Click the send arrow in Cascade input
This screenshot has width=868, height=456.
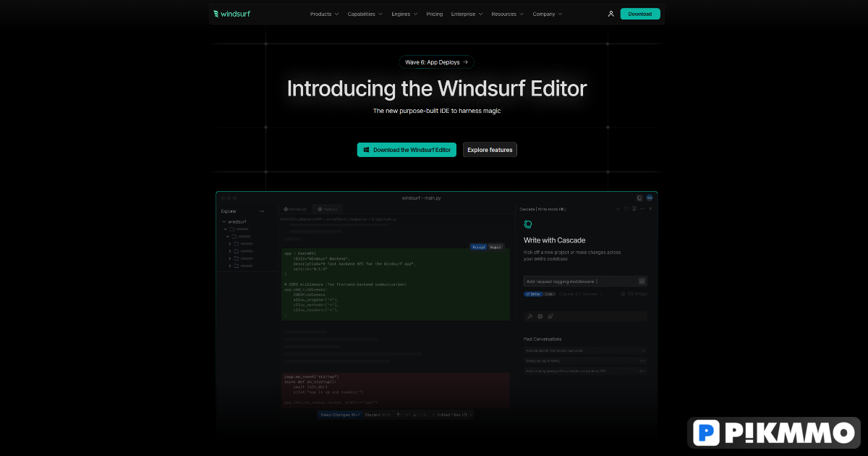coord(642,281)
